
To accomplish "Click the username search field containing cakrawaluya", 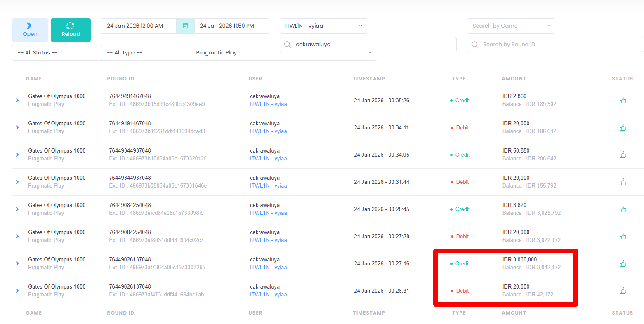I will [x=368, y=45].
